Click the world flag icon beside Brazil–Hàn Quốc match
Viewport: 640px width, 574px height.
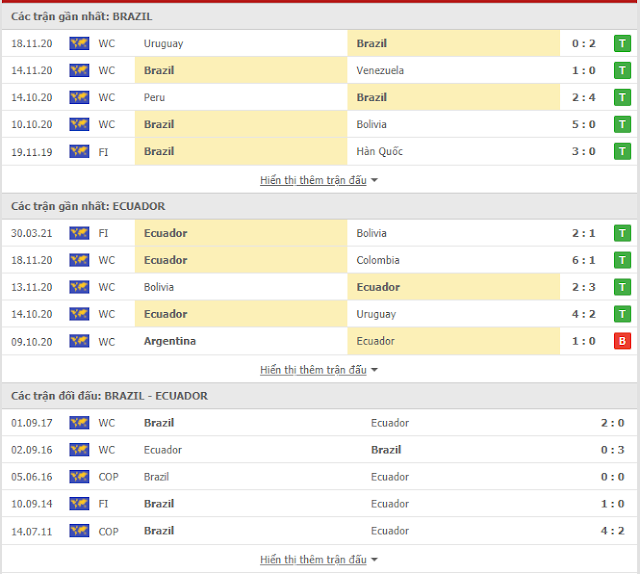[x=79, y=151]
